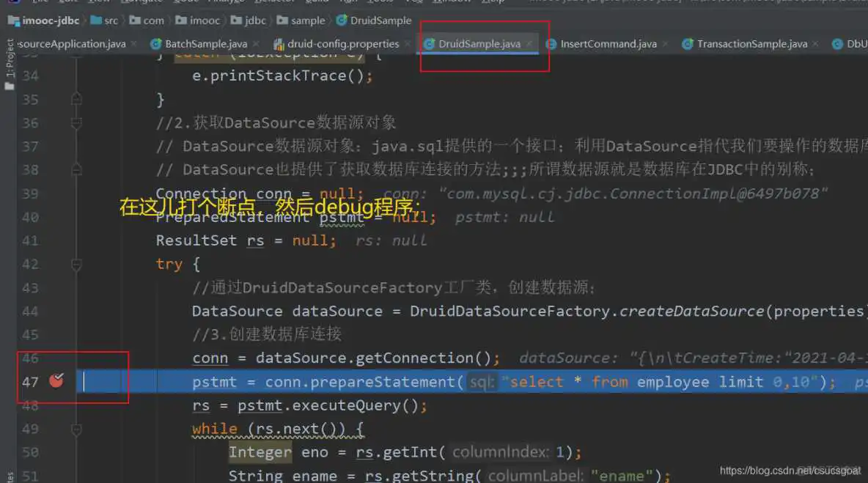Toggle the breakpoint on line 47
The image size is (868, 483).
(x=56, y=380)
